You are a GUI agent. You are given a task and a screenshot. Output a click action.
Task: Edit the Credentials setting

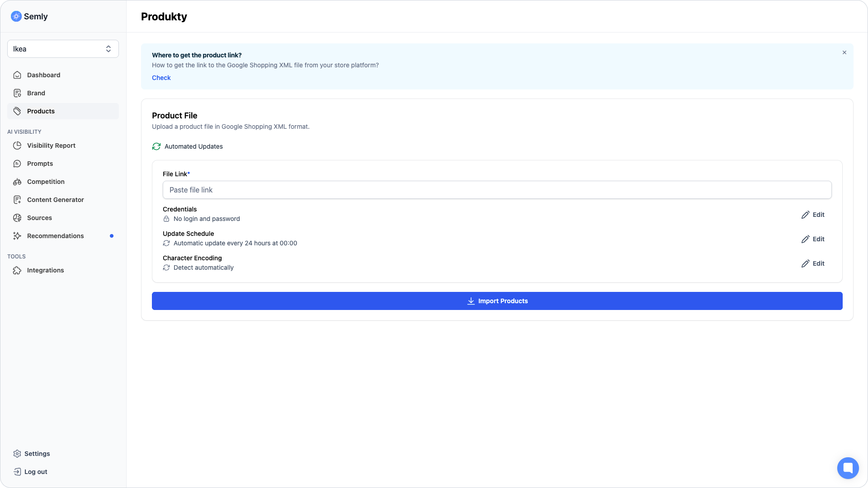(x=813, y=215)
